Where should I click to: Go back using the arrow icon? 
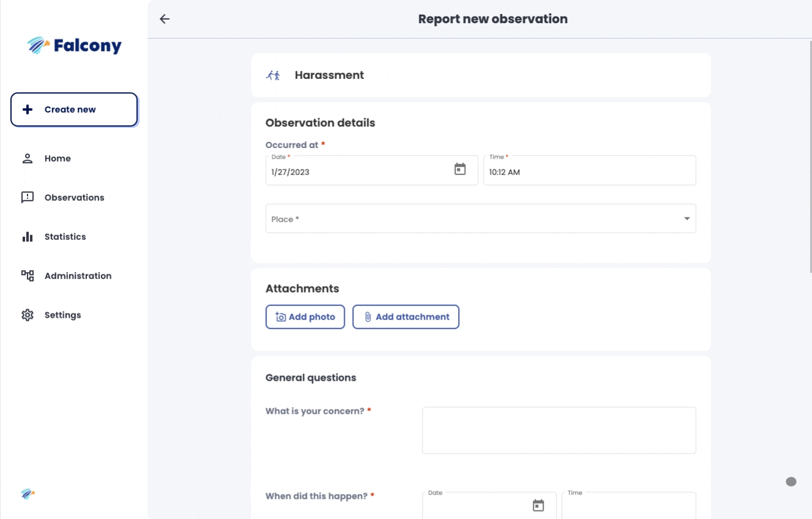164,19
